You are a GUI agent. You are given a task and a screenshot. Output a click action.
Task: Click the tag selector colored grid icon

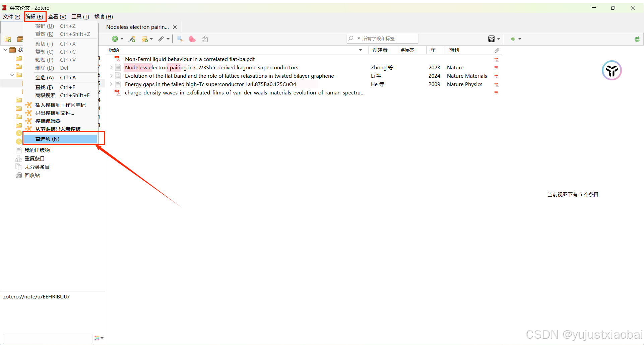click(x=97, y=338)
